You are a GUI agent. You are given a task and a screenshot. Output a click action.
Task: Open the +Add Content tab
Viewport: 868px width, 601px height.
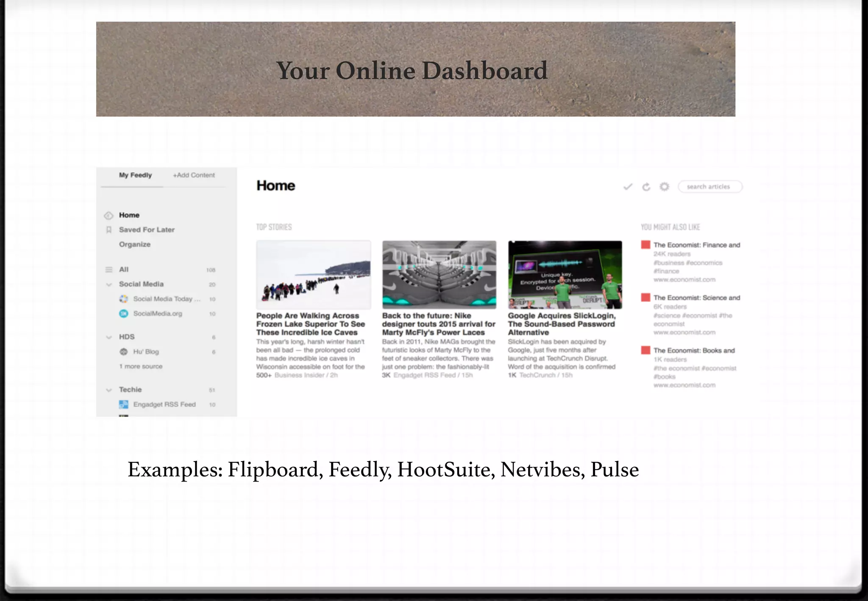(x=194, y=175)
